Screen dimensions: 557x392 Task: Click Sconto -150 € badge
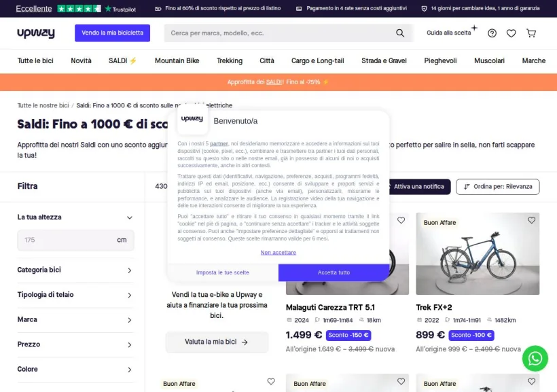click(x=348, y=335)
